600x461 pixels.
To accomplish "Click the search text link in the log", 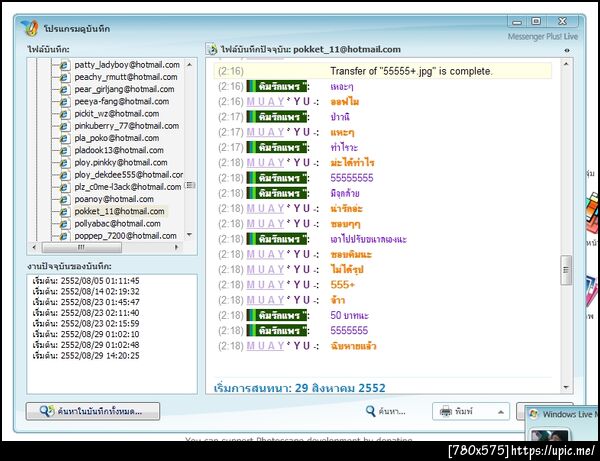I will [x=386, y=411].
